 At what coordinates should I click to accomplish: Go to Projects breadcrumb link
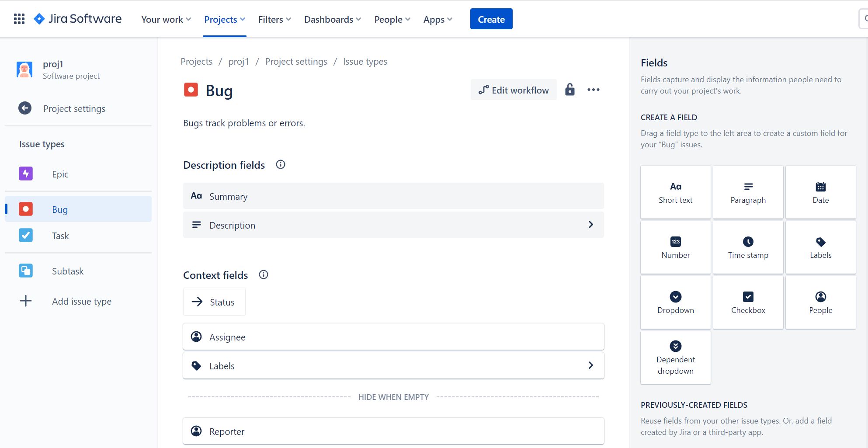pos(197,62)
